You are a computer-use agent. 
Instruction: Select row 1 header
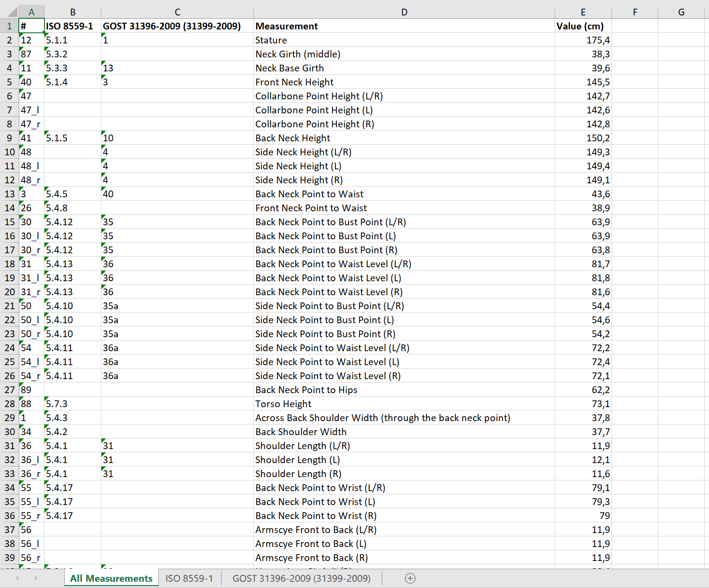(x=9, y=26)
